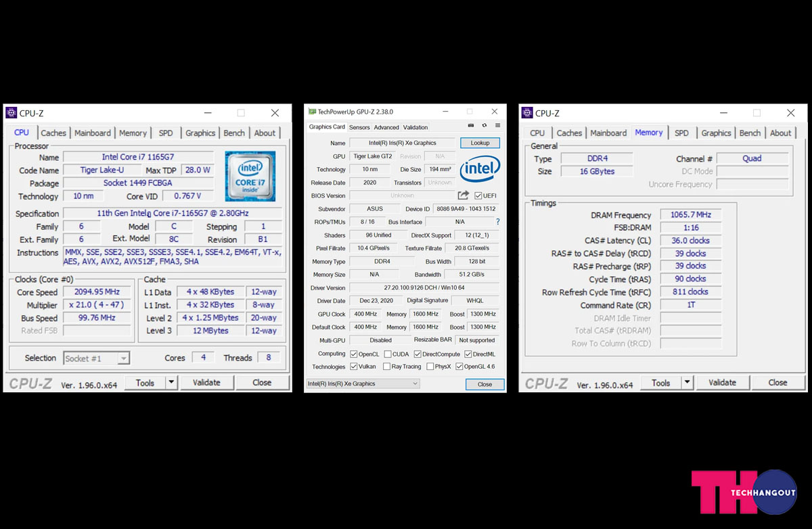Click the GPU-Z Close button
This screenshot has height=529, width=812.
484,384
